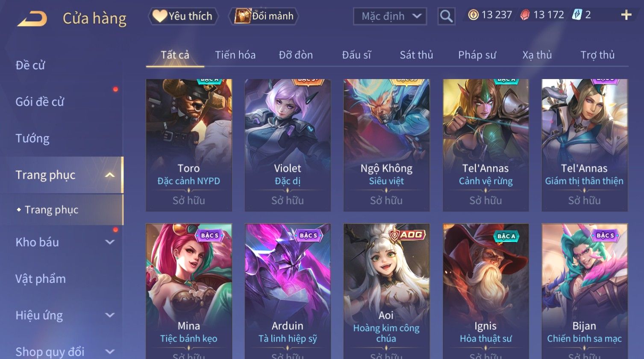
Task: Open the search magnifier icon
Action: pyautogui.click(x=446, y=16)
